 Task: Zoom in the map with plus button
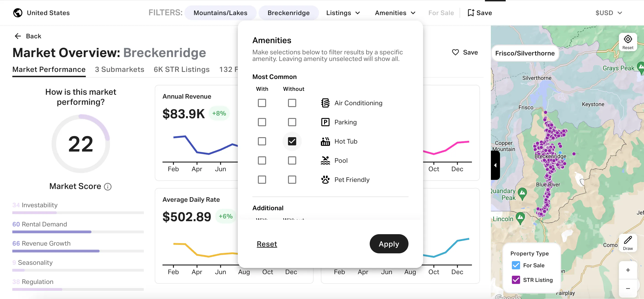click(x=628, y=270)
